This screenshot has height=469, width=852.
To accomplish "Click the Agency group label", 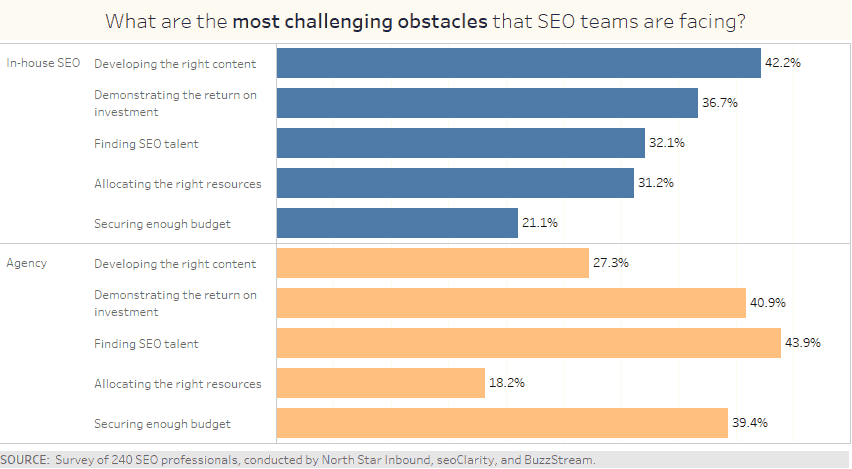I will tap(26, 264).
